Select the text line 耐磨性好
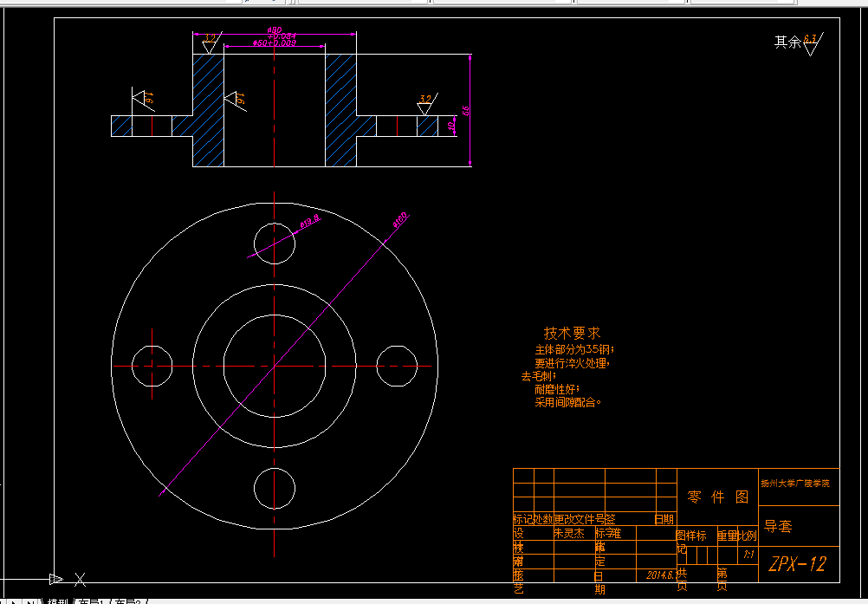The height and width of the screenshot is (604, 868). [x=557, y=389]
